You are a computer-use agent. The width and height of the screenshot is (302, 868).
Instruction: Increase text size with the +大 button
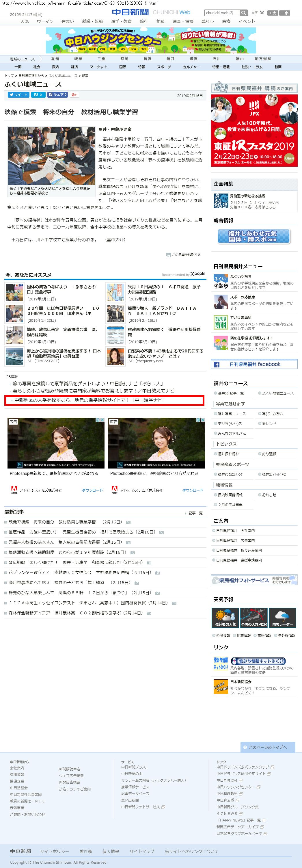tap(272, 13)
